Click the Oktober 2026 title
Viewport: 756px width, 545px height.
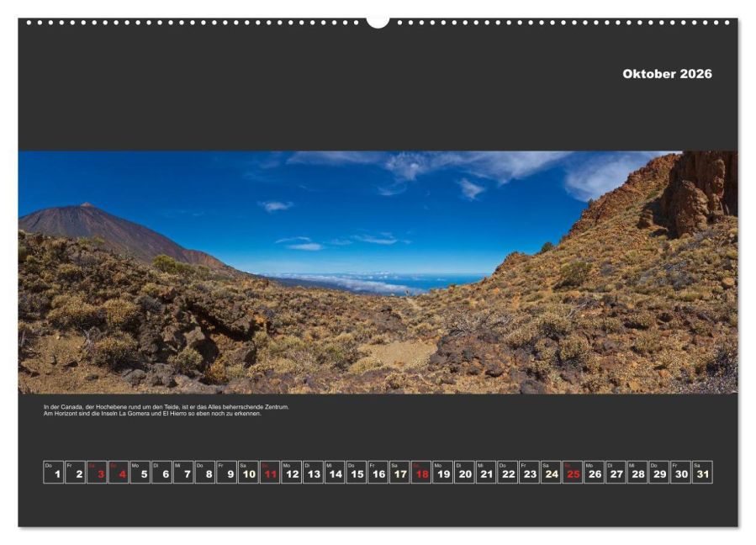667,74
